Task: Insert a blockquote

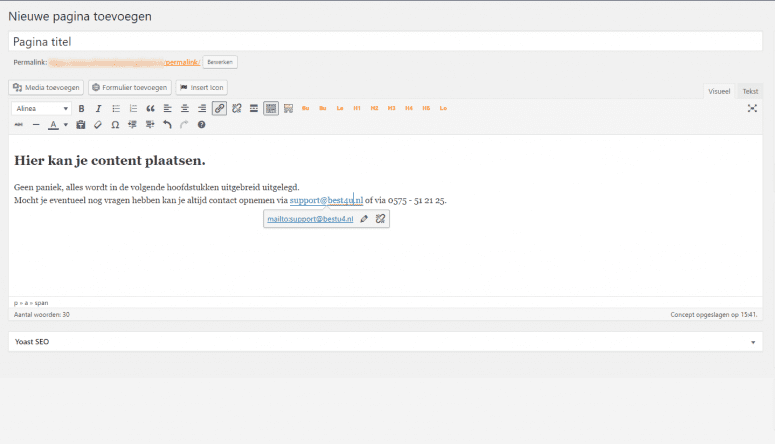Action: click(150, 108)
